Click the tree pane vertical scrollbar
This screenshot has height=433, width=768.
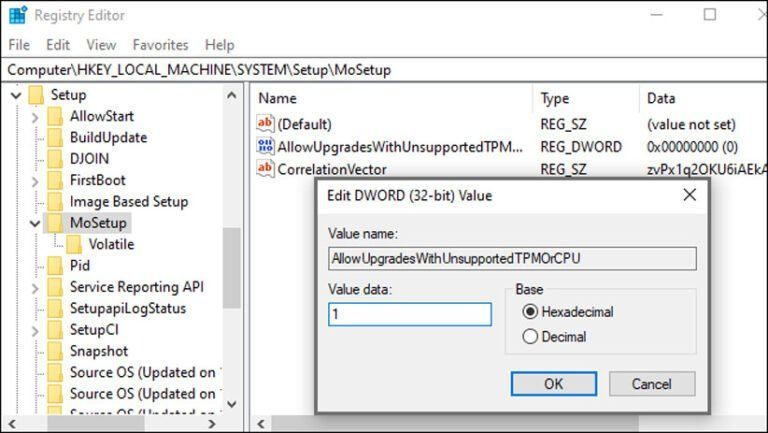click(x=232, y=260)
